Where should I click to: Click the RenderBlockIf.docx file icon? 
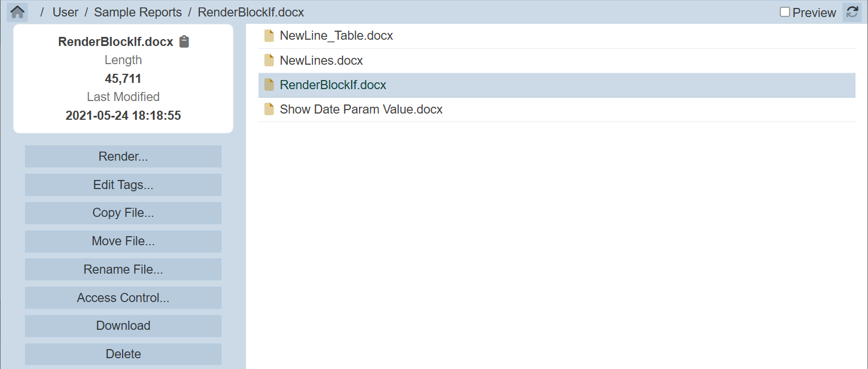click(269, 85)
